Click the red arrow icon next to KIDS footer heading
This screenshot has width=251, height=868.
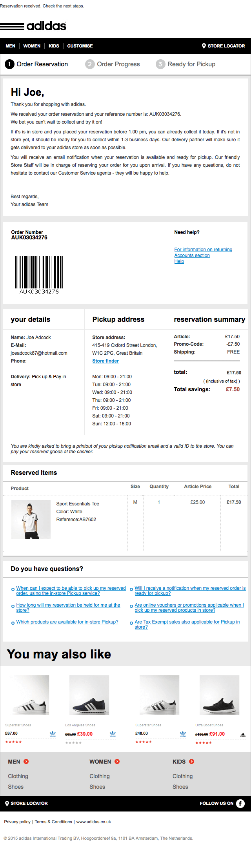pyautogui.click(x=192, y=762)
